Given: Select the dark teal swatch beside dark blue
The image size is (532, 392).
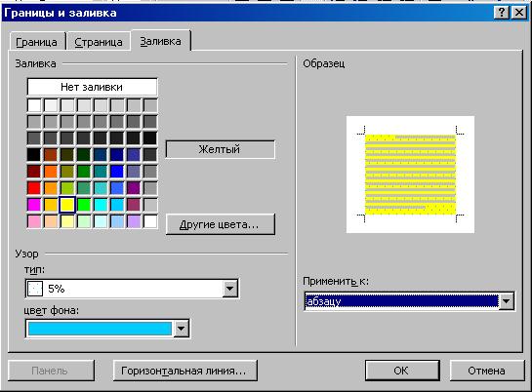Looking at the screenshot, I should point(101,155).
